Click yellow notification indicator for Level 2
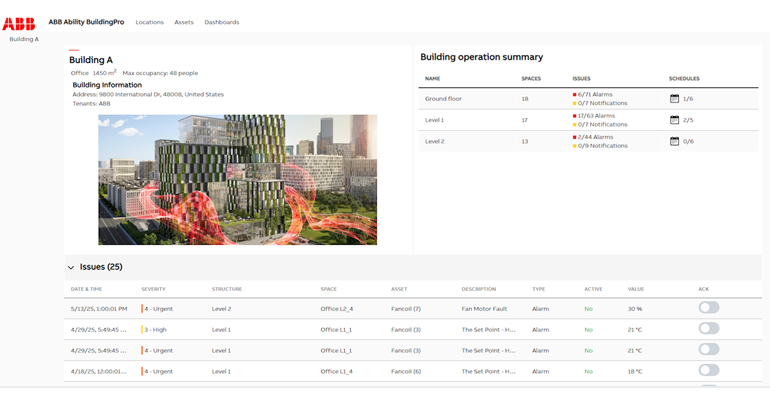Image resolution: width=770 pixels, height=400 pixels. (x=574, y=146)
